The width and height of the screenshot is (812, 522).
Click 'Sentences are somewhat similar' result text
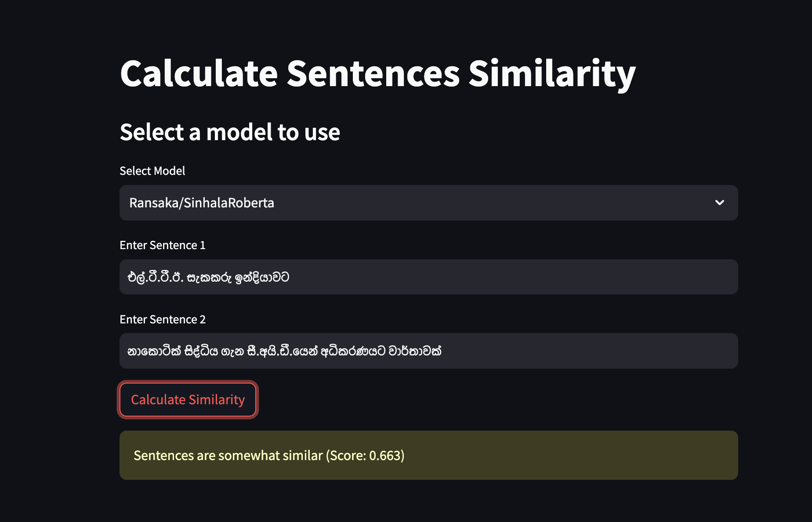coord(228,455)
